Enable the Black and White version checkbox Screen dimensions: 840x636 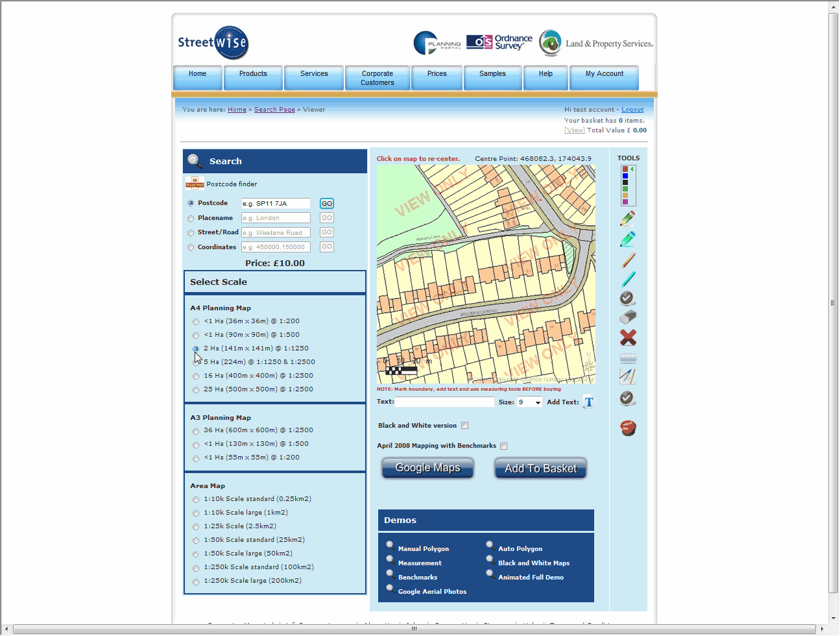pyautogui.click(x=465, y=426)
